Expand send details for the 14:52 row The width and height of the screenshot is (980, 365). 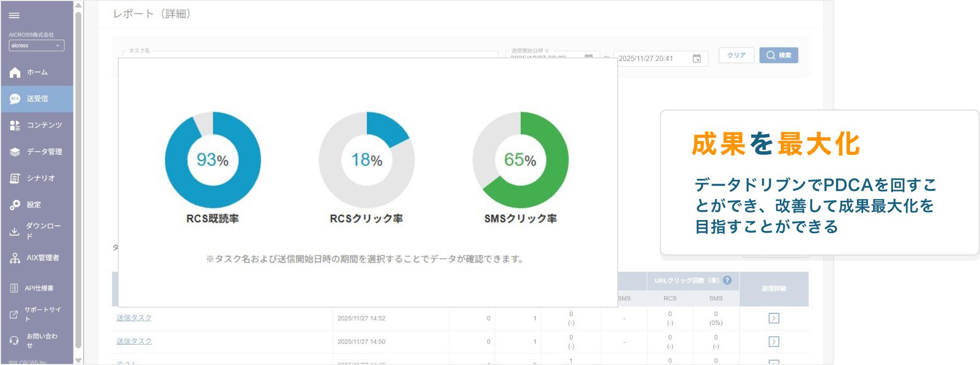click(774, 318)
